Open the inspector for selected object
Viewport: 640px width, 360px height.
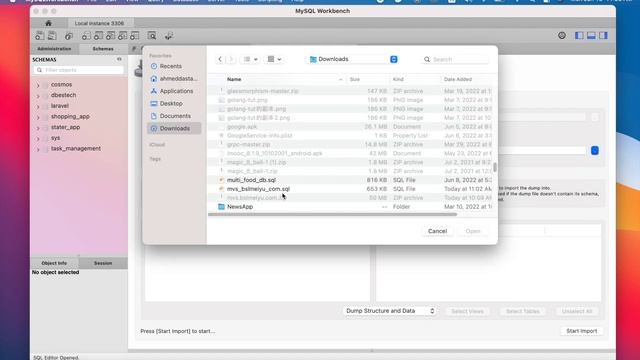69,36
